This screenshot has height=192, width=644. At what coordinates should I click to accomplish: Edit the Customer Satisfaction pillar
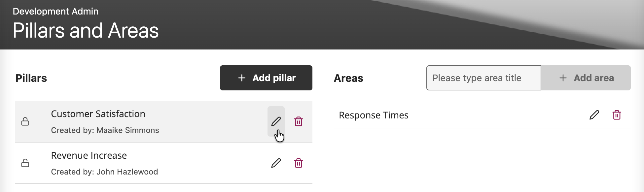276,121
